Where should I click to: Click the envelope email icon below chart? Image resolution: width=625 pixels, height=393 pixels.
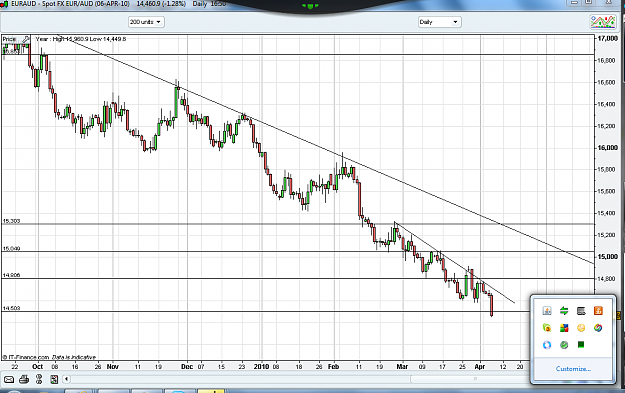[8, 379]
